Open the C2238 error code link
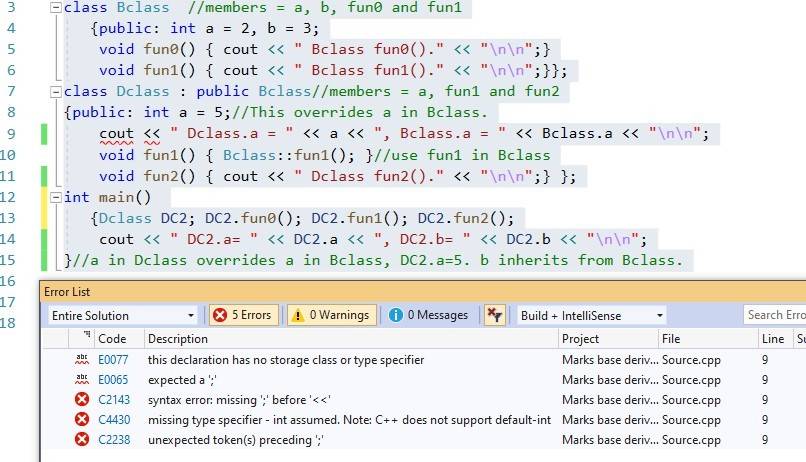The height and width of the screenshot is (462, 806). [x=114, y=440]
